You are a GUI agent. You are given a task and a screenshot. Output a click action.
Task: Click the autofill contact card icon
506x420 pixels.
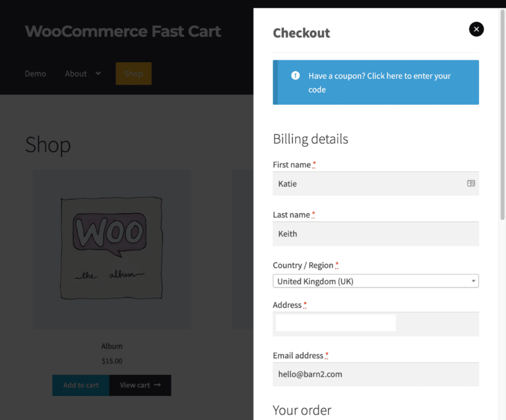point(471,183)
